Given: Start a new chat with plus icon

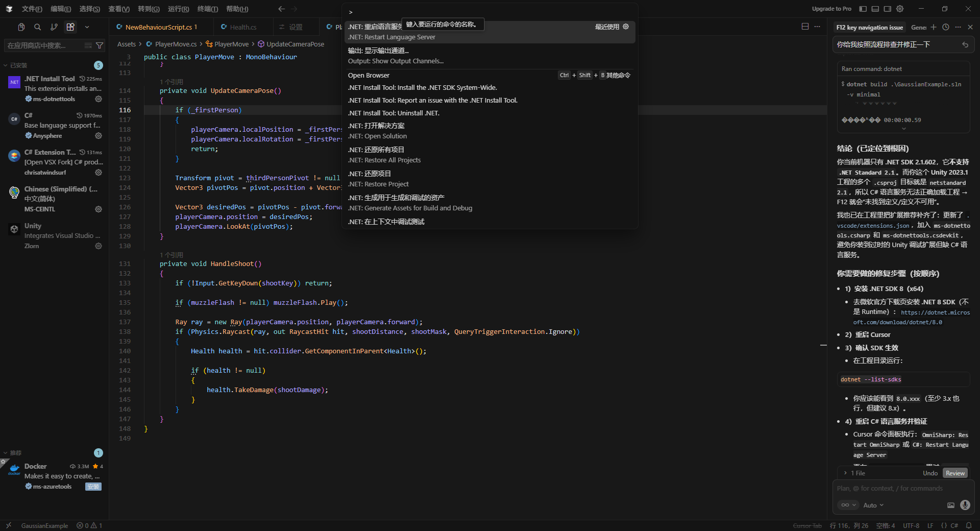Looking at the screenshot, I should point(934,27).
